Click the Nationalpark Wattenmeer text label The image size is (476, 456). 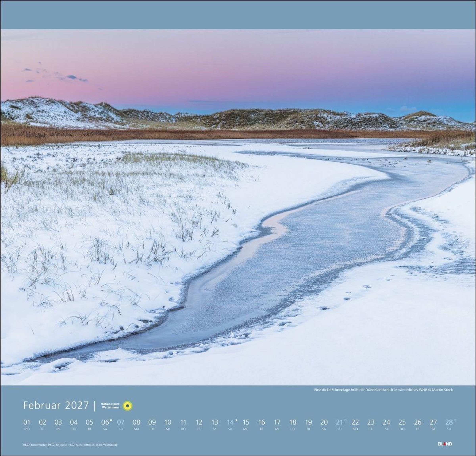pos(110,405)
